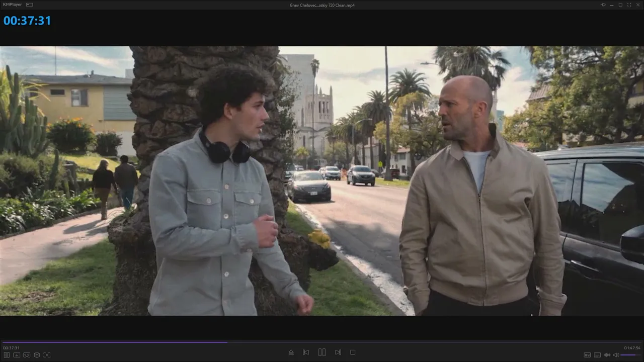Skip to the previous track

click(x=306, y=352)
